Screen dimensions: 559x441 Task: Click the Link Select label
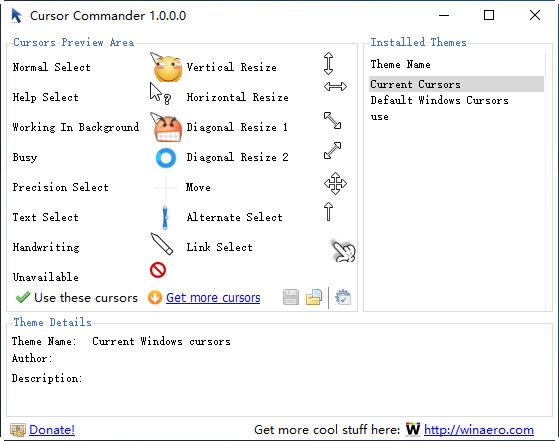pyautogui.click(x=220, y=247)
